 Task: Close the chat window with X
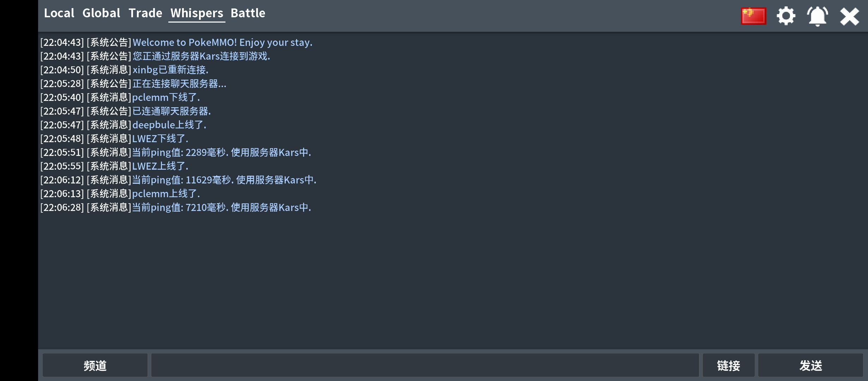pos(849,17)
